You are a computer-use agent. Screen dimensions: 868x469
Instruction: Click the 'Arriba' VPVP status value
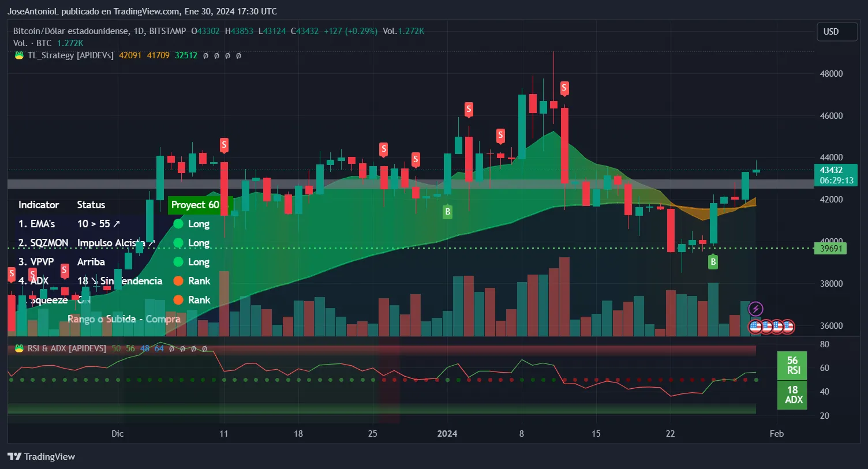point(91,262)
